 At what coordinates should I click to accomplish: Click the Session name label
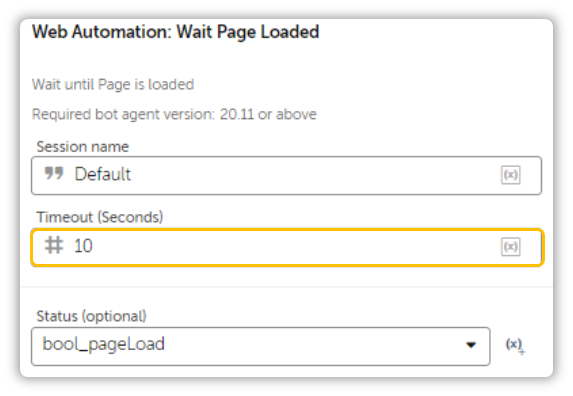coord(83,147)
